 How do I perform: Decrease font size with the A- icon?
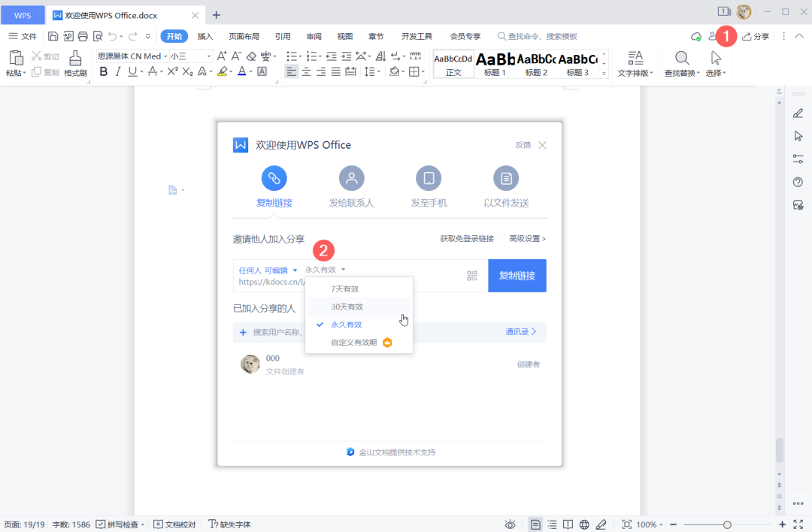click(236, 56)
